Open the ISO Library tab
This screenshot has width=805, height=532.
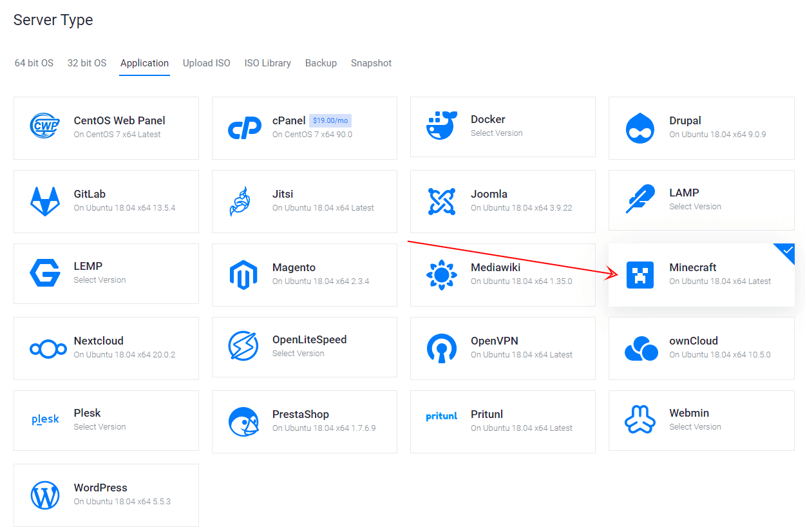point(267,63)
